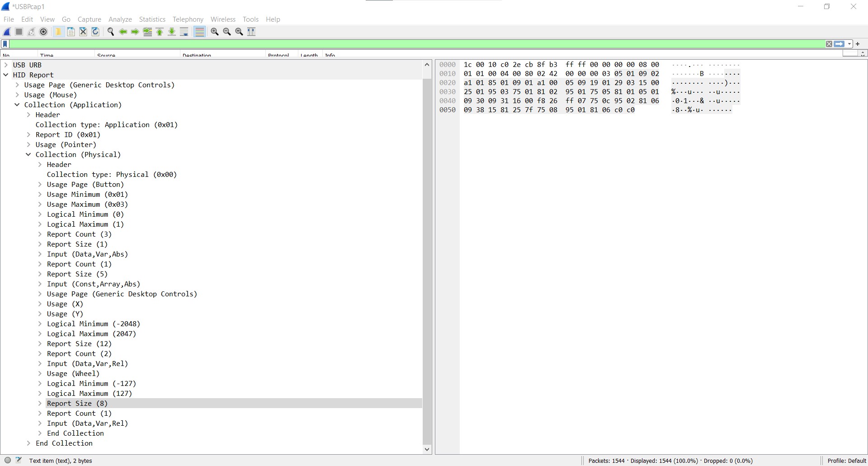The image size is (868, 466).
Task: Apply the display filter
Action: pyautogui.click(x=839, y=44)
